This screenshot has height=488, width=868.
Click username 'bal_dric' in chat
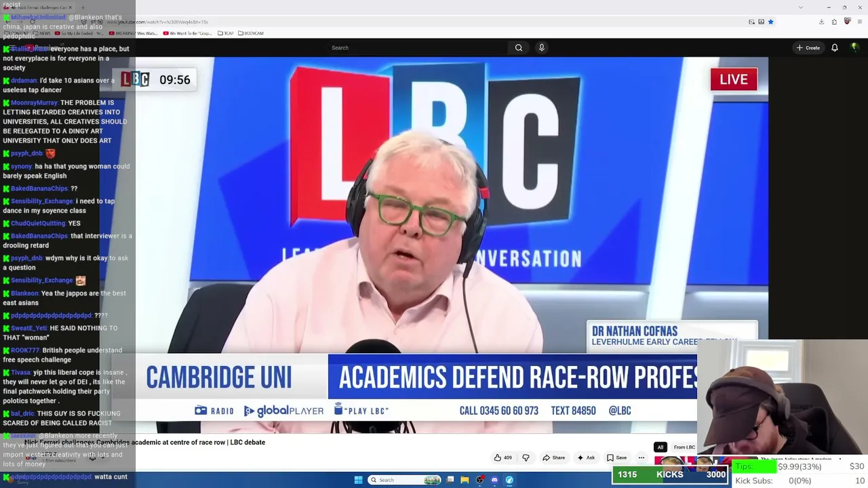(22, 413)
